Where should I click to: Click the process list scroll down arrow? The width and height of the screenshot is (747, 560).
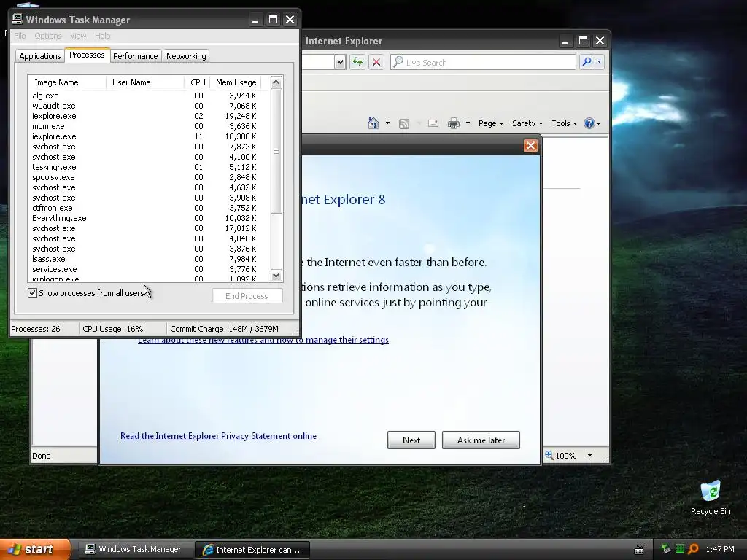pos(276,275)
